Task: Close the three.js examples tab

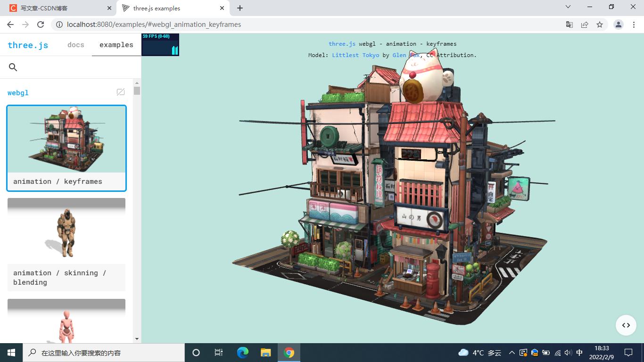Action: [222, 8]
